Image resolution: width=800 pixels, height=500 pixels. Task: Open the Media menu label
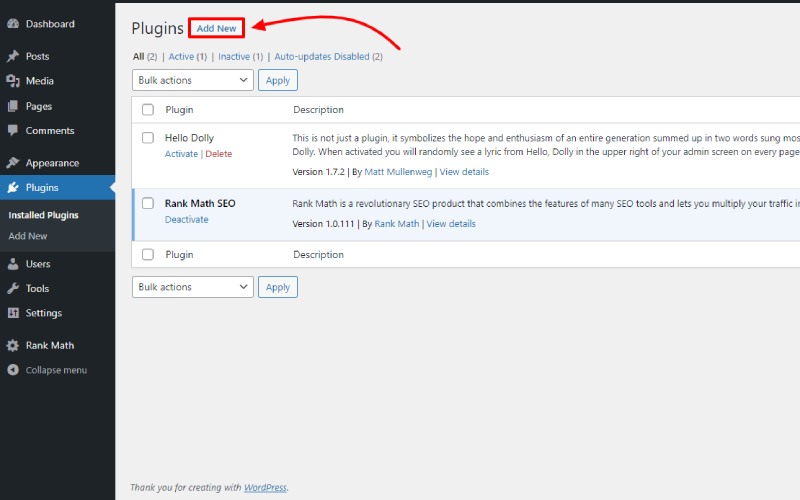click(40, 81)
